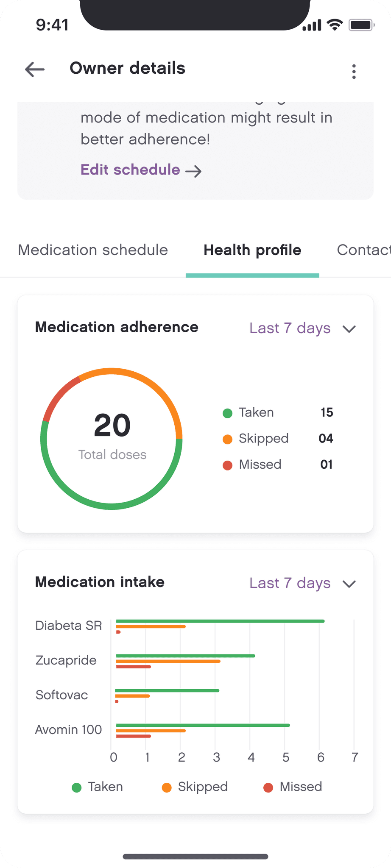
Task: Open the three-dot more options menu
Action: pyautogui.click(x=354, y=71)
